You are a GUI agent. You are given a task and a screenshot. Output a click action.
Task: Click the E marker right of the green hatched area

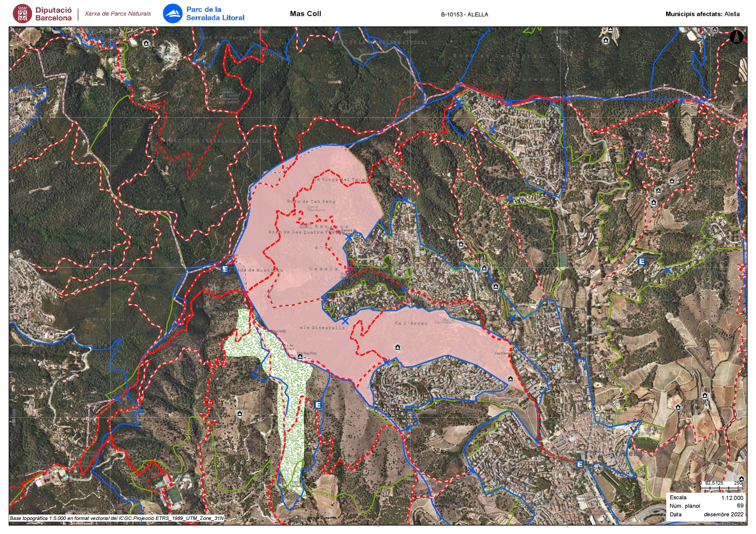click(x=318, y=405)
